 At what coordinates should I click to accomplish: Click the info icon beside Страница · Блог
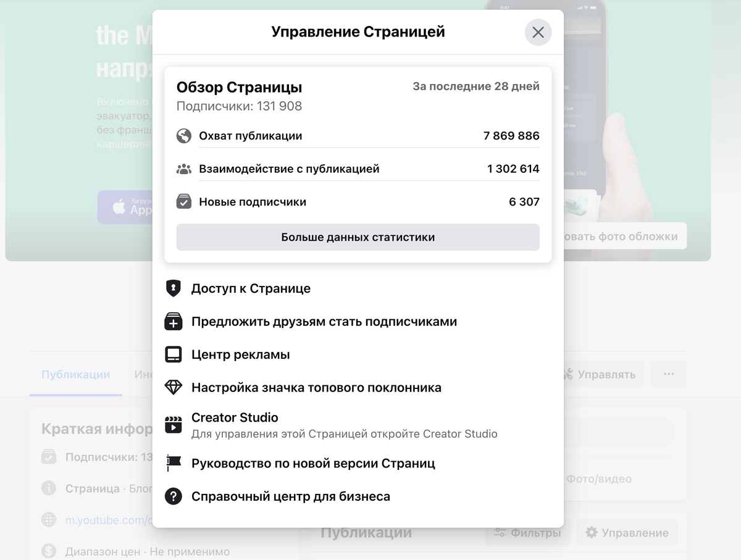point(49,488)
